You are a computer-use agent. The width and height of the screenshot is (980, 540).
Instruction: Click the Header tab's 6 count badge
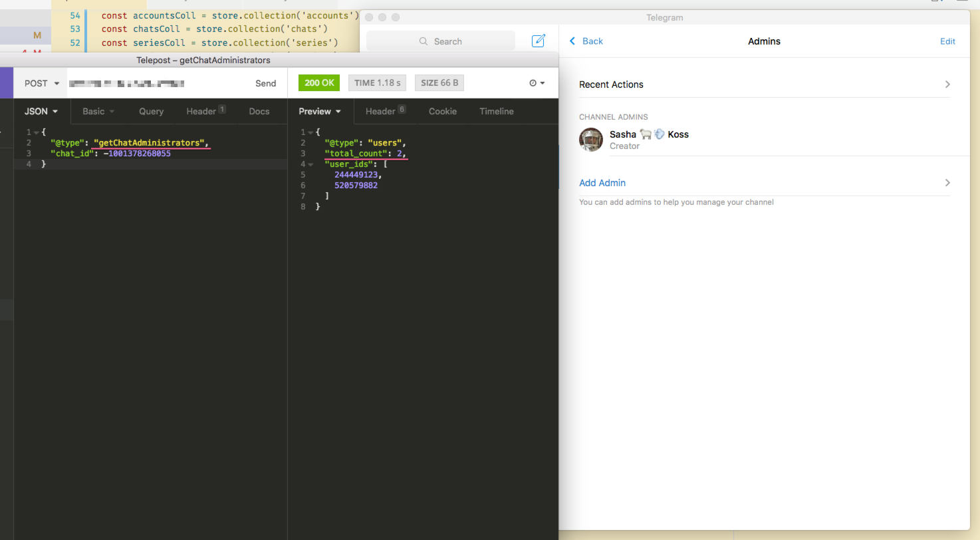tap(400, 108)
